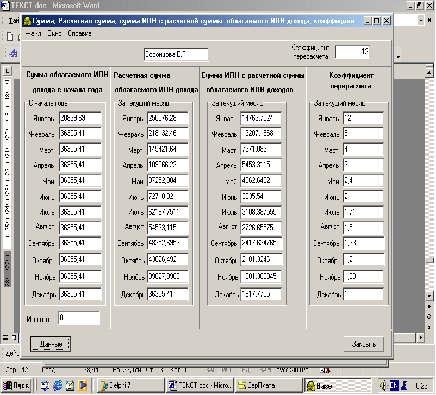
Task: Click Word's previous page double-arrow button
Action: pyautogui.click(x=429, y=306)
